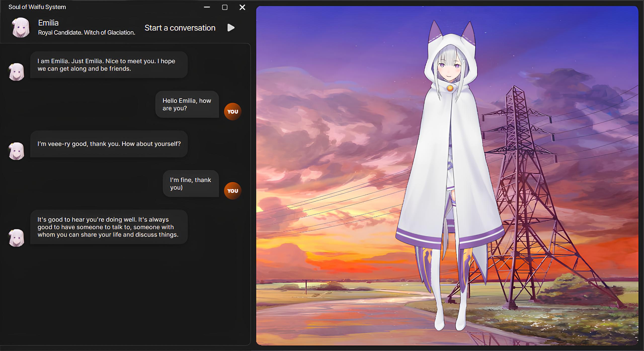Select the 'It's good to hear' message bubble
644x351 pixels.
click(x=109, y=227)
